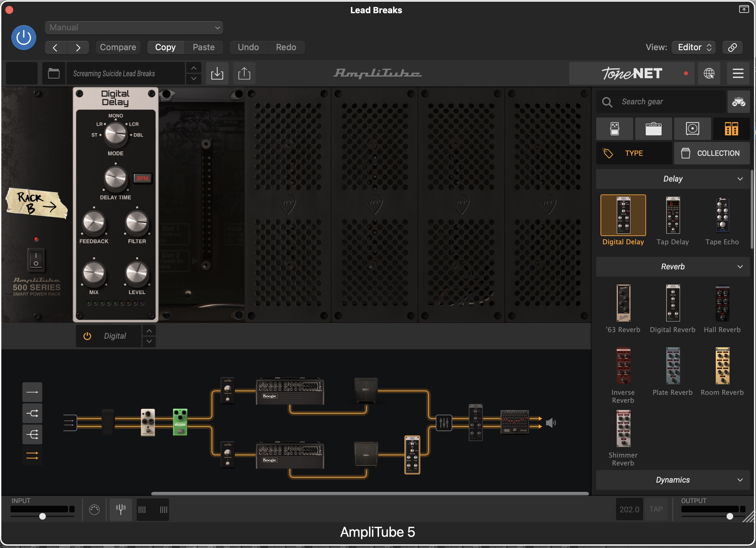Image resolution: width=756 pixels, height=548 pixels.
Task: Go to previous setting arrow
Action: (x=56, y=47)
